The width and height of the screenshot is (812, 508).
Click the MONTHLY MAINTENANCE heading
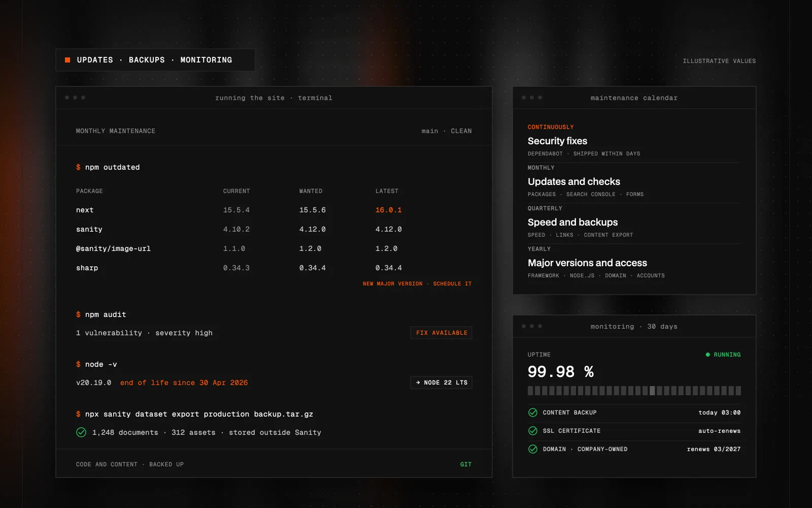116,131
